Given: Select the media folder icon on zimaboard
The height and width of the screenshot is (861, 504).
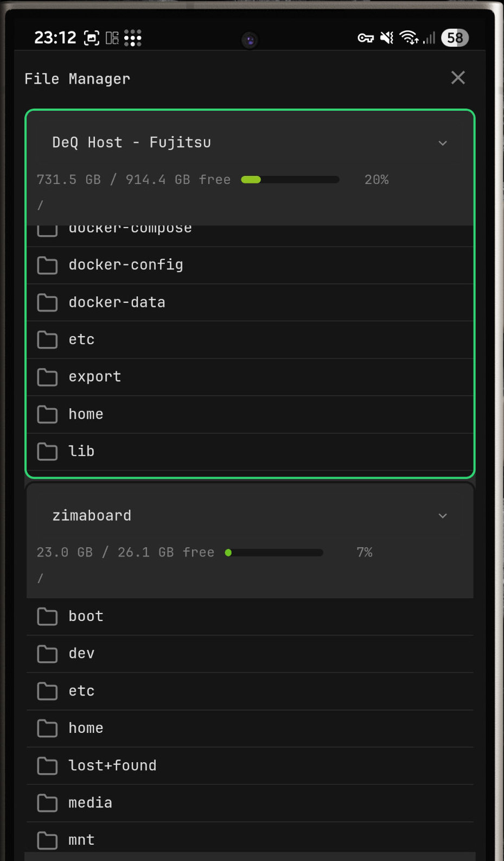Looking at the screenshot, I should click(x=47, y=802).
